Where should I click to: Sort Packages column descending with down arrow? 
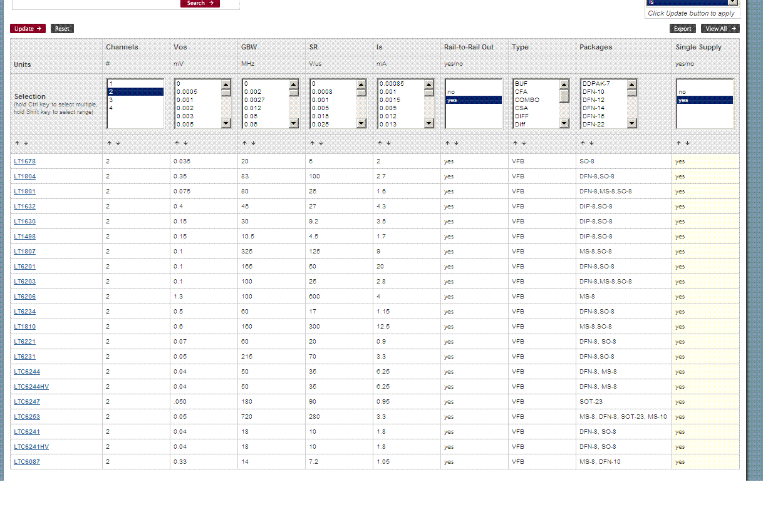click(x=591, y=143)
